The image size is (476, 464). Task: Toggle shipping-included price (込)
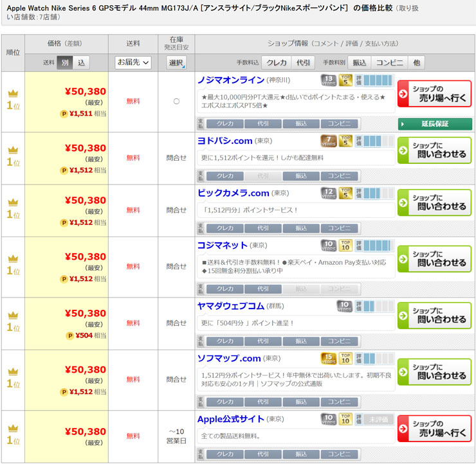tap(81, 63)
